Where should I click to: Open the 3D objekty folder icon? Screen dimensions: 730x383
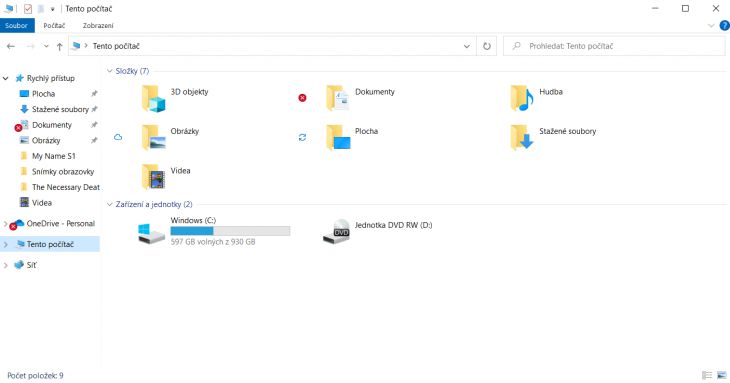154,98
